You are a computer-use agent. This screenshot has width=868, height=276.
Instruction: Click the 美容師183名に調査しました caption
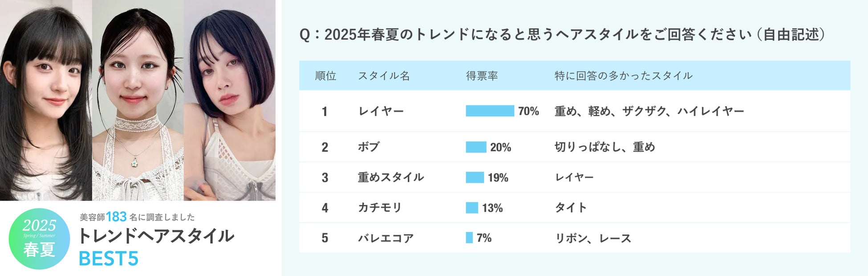[137, 217]
